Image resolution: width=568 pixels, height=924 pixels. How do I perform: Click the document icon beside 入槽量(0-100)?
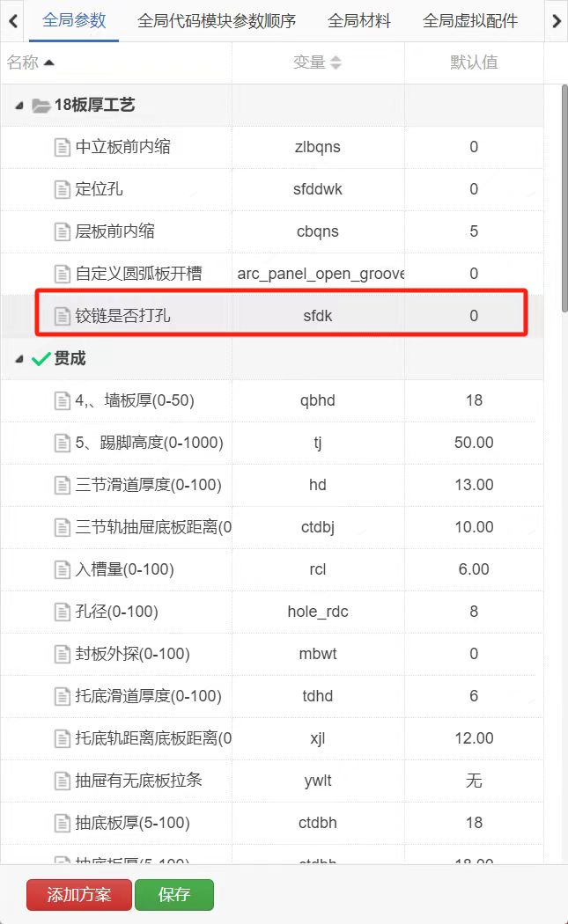[x=63, y=569]
